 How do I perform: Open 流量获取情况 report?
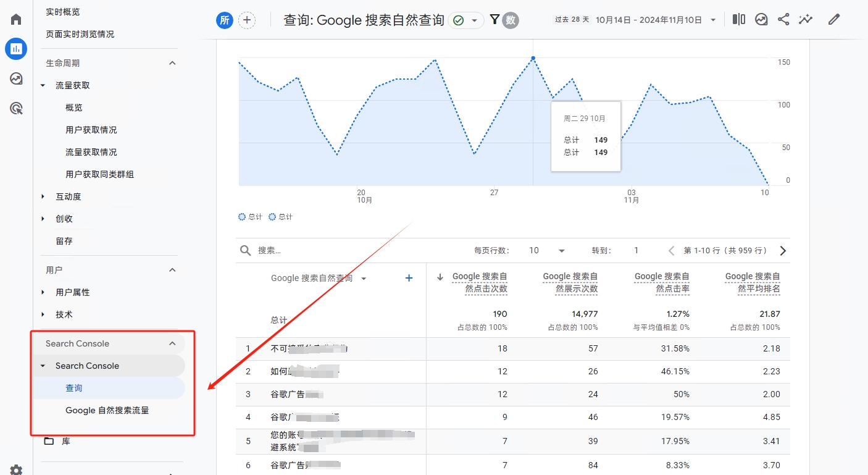[91, 152]
